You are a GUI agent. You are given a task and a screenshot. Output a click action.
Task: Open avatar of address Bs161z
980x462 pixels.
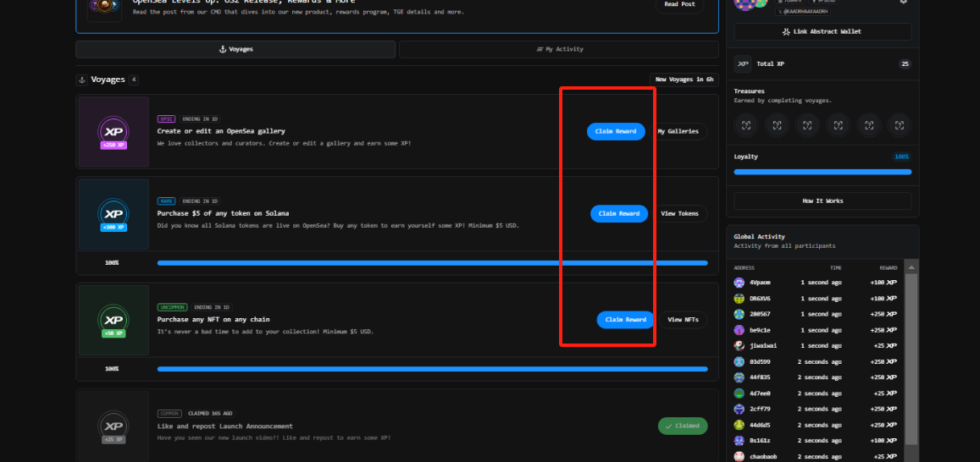point(739,440)
